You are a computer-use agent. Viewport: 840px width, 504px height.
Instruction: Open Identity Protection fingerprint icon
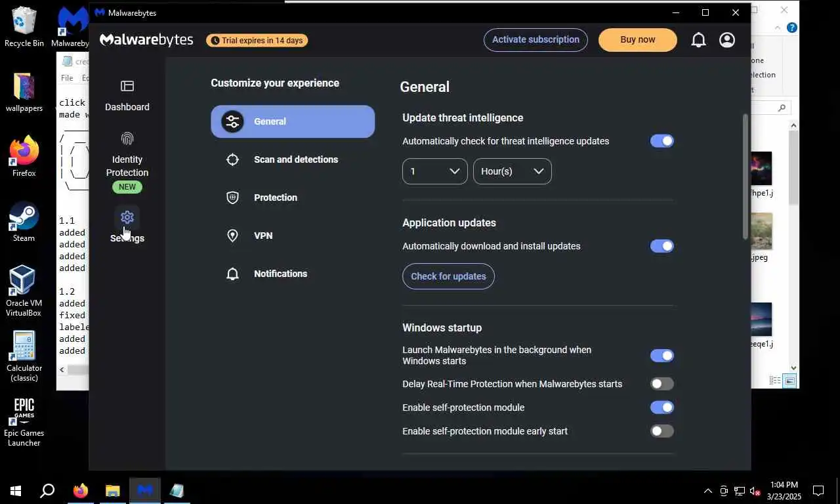tap(127, 138)
